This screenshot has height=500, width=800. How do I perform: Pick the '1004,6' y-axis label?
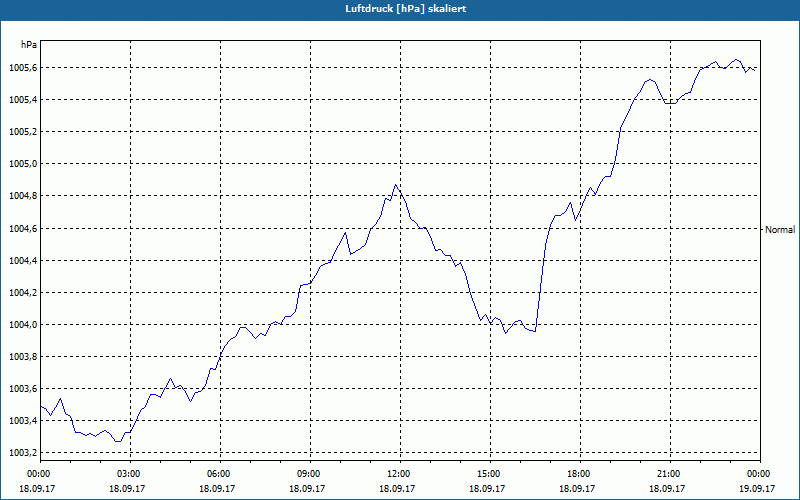pos(23,229)
